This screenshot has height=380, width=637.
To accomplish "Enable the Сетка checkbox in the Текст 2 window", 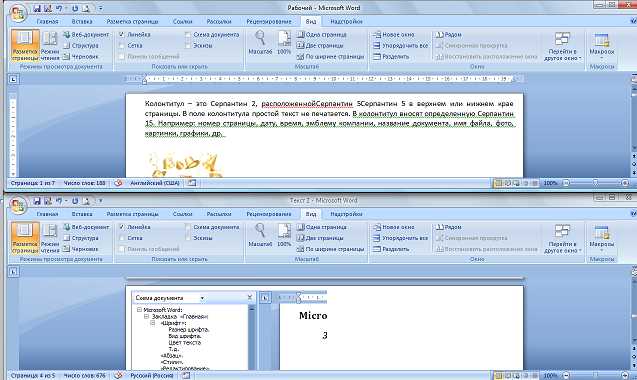I will 122,238.
